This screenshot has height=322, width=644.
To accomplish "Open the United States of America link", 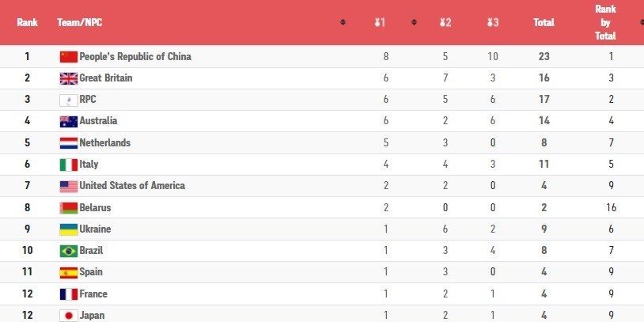I will point(131,186).
